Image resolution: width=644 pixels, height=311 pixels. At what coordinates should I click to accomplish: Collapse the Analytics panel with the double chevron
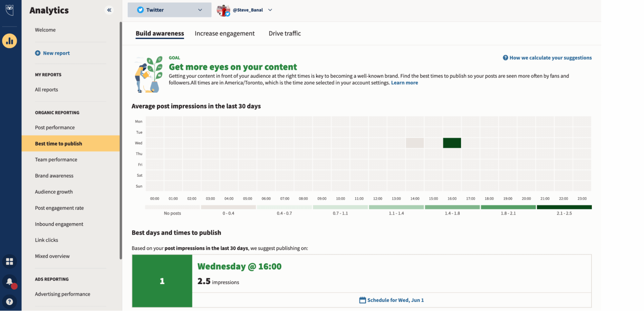click(x=109, y=10)
